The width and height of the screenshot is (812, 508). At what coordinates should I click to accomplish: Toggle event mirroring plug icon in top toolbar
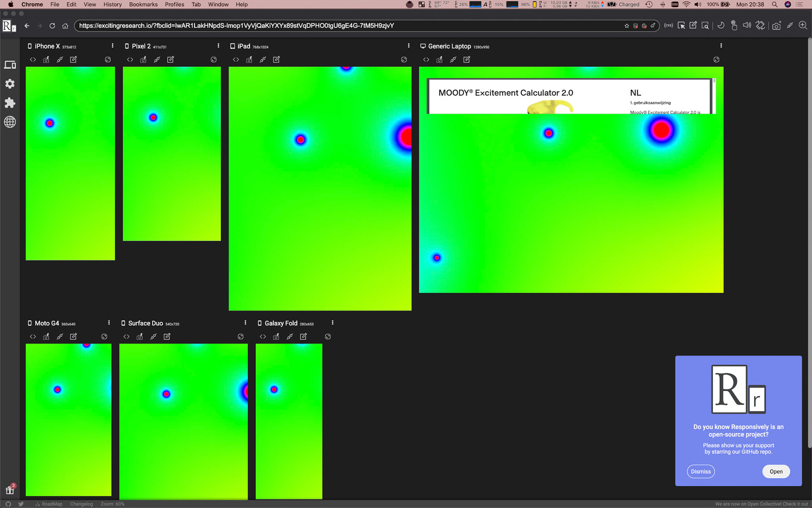(790, 25)
